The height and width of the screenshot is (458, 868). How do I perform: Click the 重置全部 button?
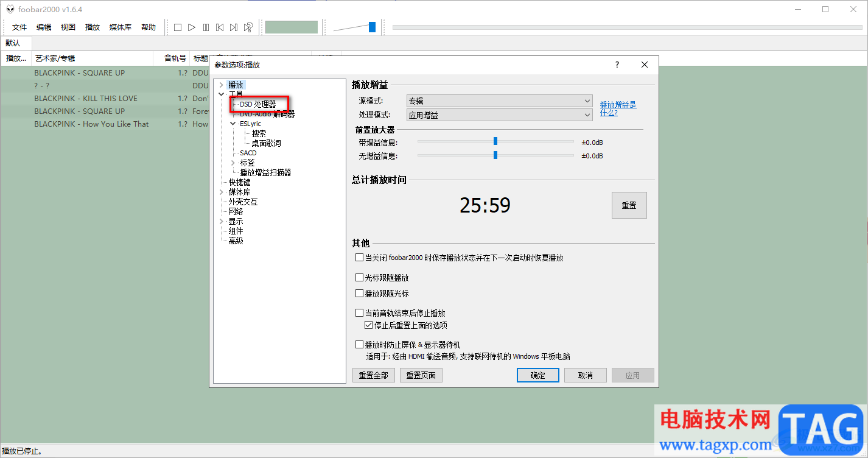point(373,375)
